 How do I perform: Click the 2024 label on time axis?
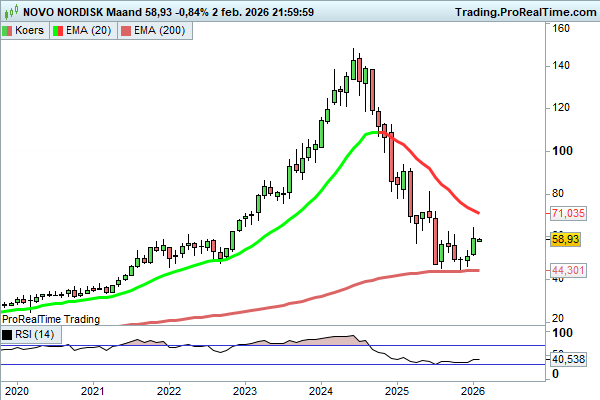(321, 391)
